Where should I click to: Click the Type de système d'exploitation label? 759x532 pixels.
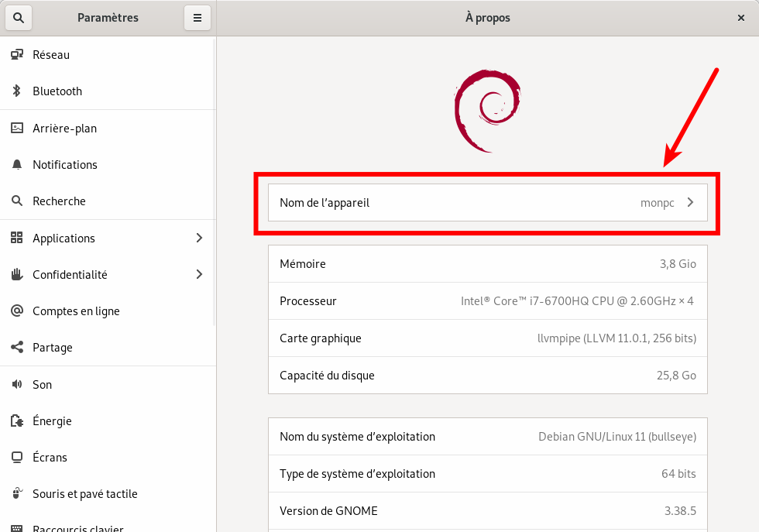pos(357,474)
